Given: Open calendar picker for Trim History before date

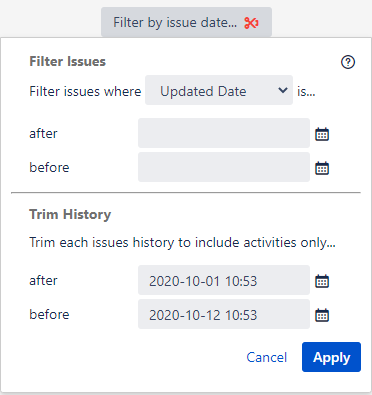Looking at the screenshot, I should point(322,315).
